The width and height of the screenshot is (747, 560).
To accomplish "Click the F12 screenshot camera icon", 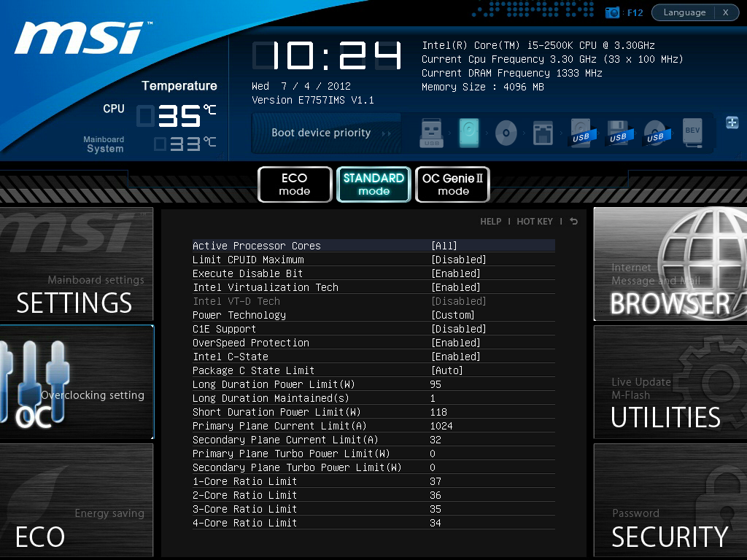I will pos(612,12).
